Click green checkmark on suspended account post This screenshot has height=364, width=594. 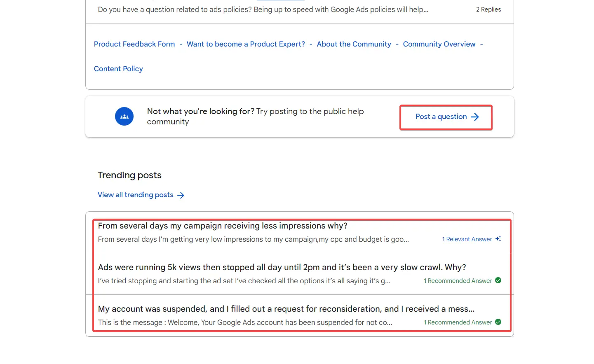tap(498, 322)
